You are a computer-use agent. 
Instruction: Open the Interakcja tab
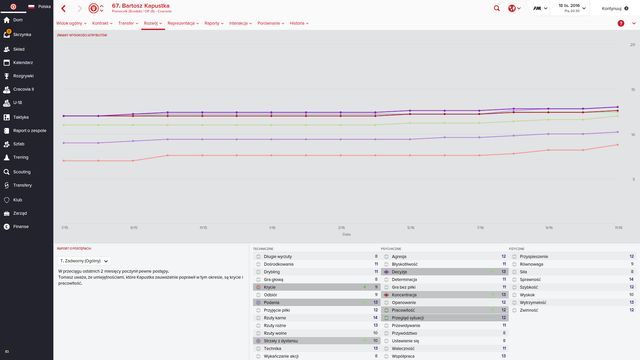[x=240, y=23]
